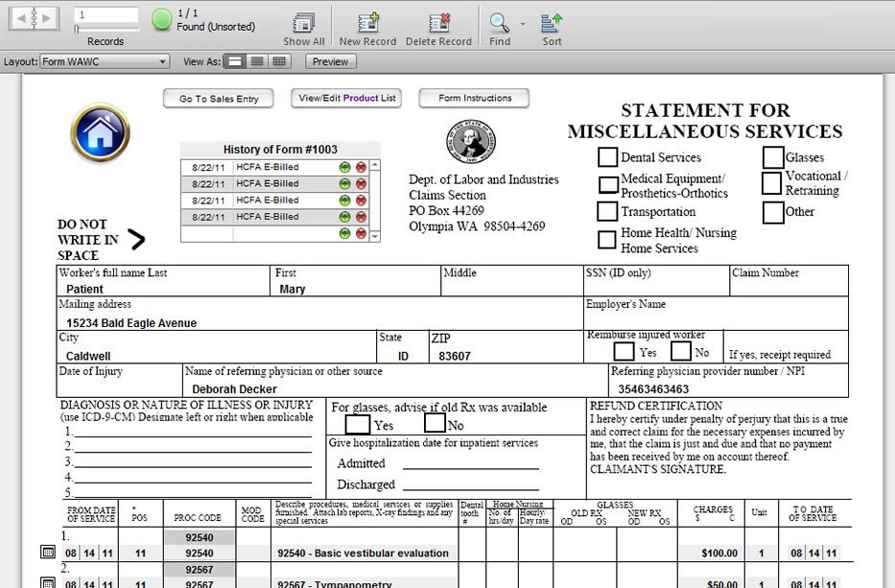Click red delete icon in first history row
This screenshot has height=588, width=895.
tap(361, 167)
